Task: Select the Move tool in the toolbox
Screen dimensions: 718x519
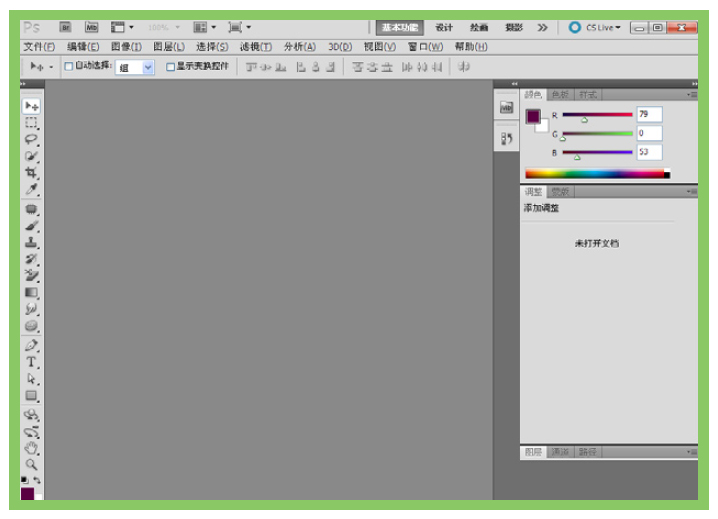Action: tap(31, 106)
